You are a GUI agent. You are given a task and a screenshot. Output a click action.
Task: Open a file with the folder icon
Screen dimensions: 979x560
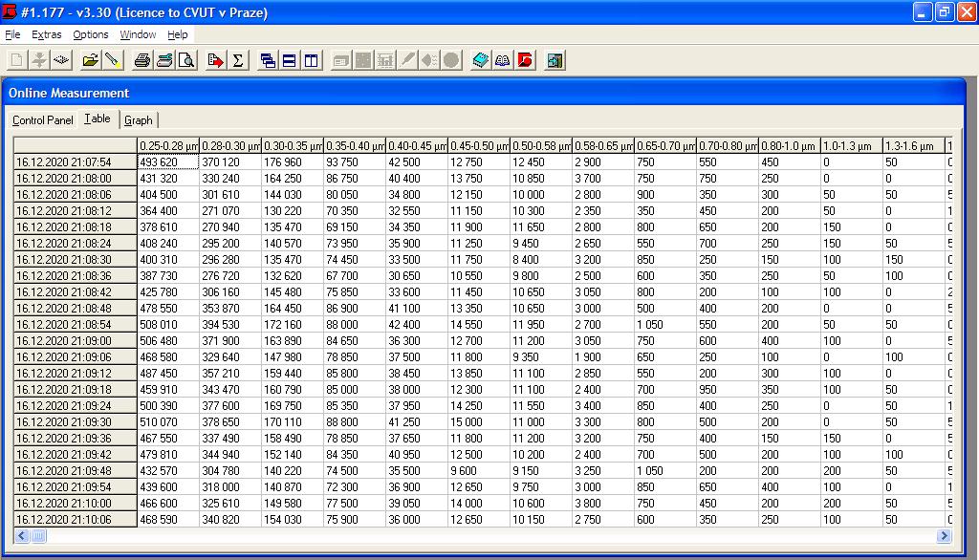coord(91,60)
